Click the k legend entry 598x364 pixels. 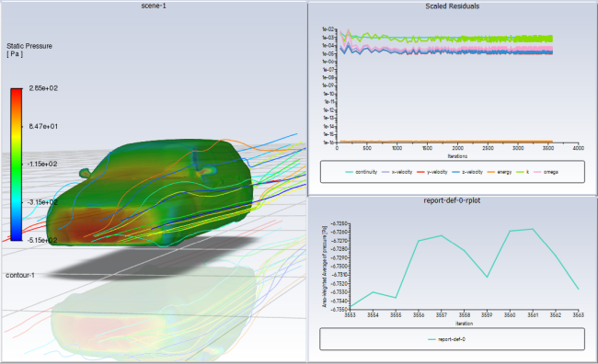[523, 172]
